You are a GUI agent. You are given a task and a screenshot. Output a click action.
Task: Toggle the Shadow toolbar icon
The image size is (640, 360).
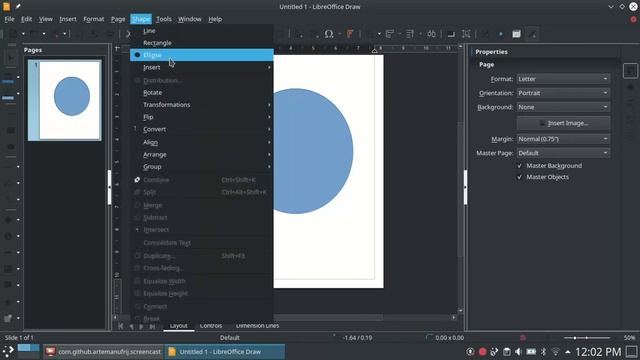pos(451,34)
